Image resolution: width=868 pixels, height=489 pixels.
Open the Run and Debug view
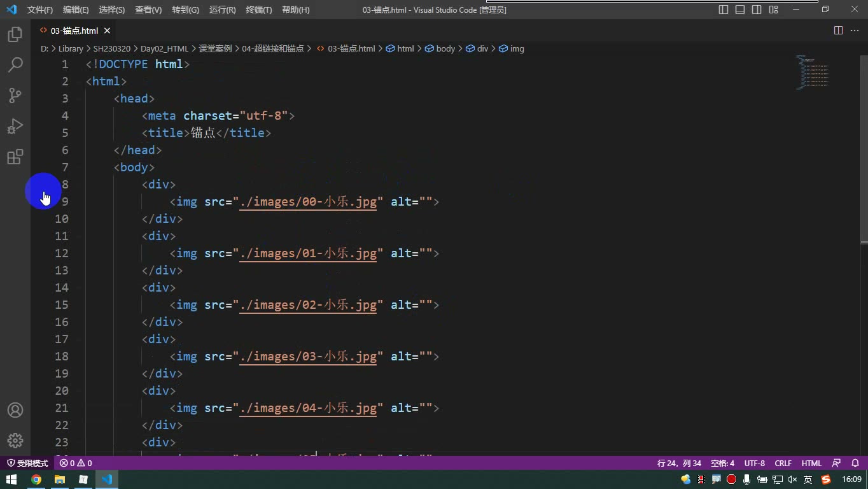15,126
